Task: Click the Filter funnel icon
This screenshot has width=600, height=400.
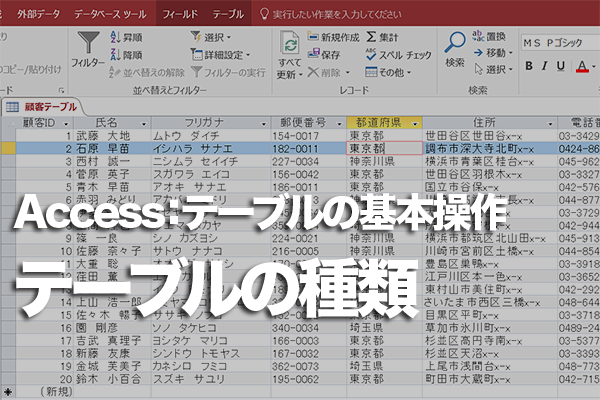Action: 88,43
